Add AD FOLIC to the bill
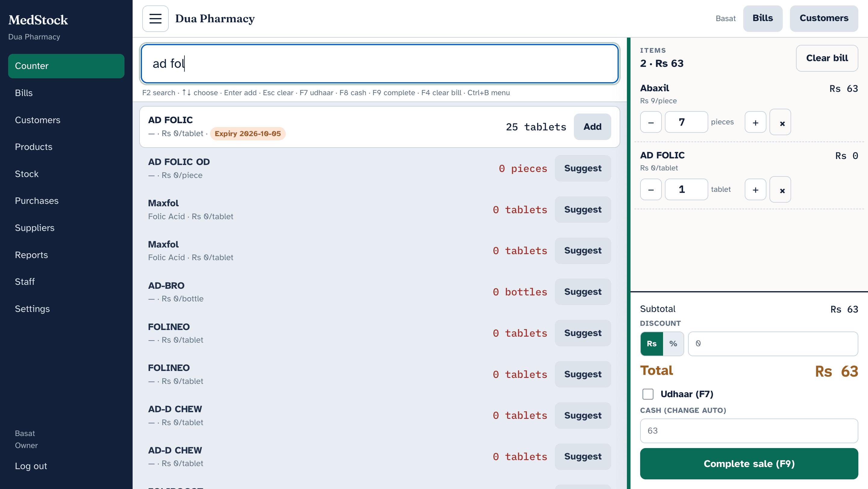The width and height of the screenshot is (868, 489). 592,127
